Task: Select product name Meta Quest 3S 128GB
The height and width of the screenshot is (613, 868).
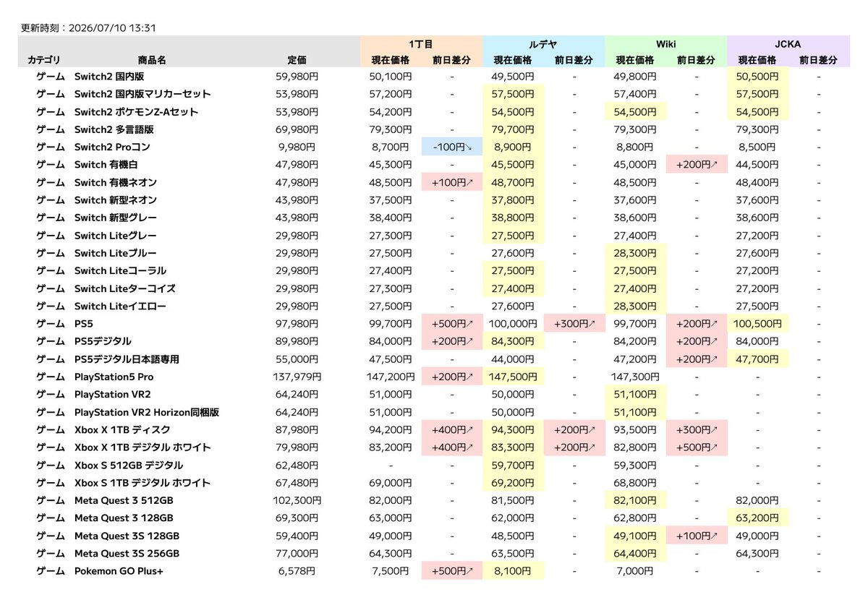Action: [x=127, y=536]
